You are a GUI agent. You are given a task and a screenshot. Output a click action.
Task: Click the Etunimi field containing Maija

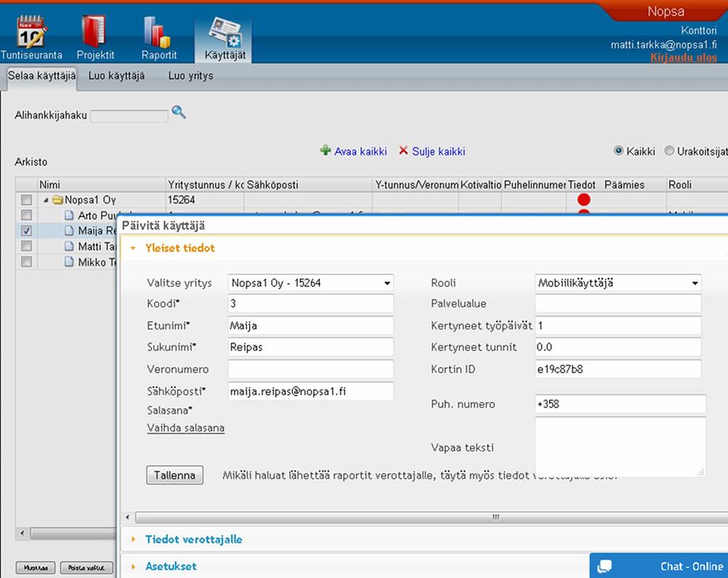click(311, 326)
